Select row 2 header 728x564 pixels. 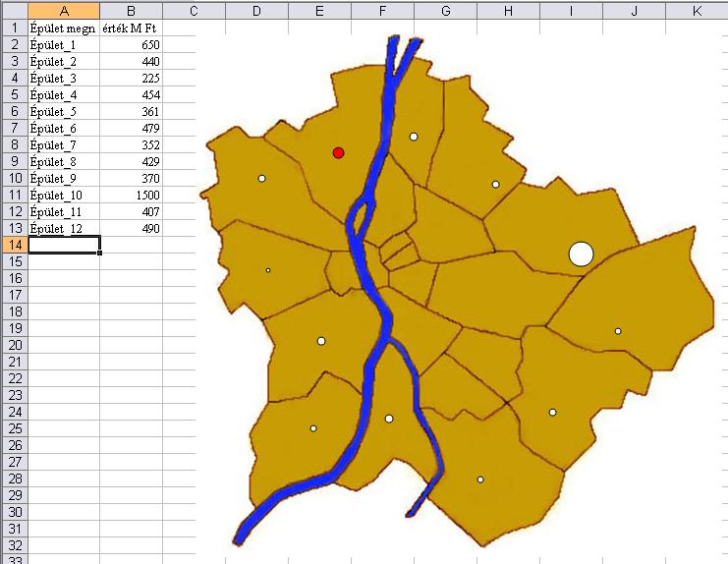point(14,44)
